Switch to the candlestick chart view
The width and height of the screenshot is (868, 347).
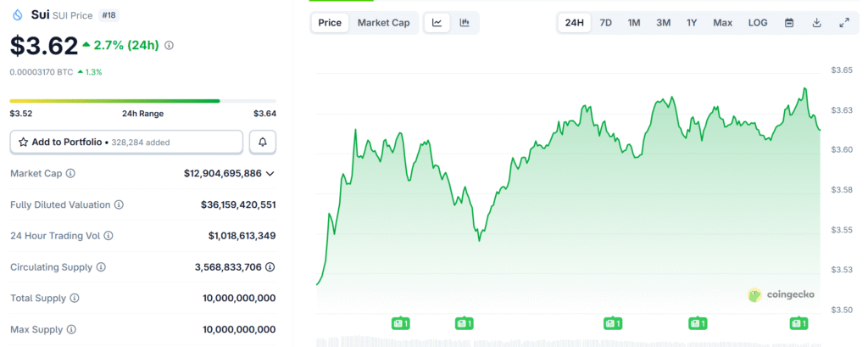tap(465, 23)
